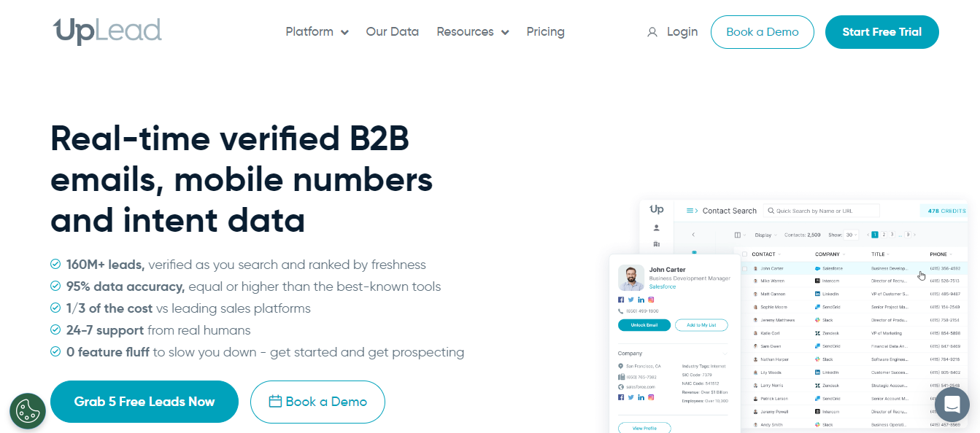Screen dimensions: 980x433
Task: Check the row checkbox next to John Carter
Action: [744, 268]
